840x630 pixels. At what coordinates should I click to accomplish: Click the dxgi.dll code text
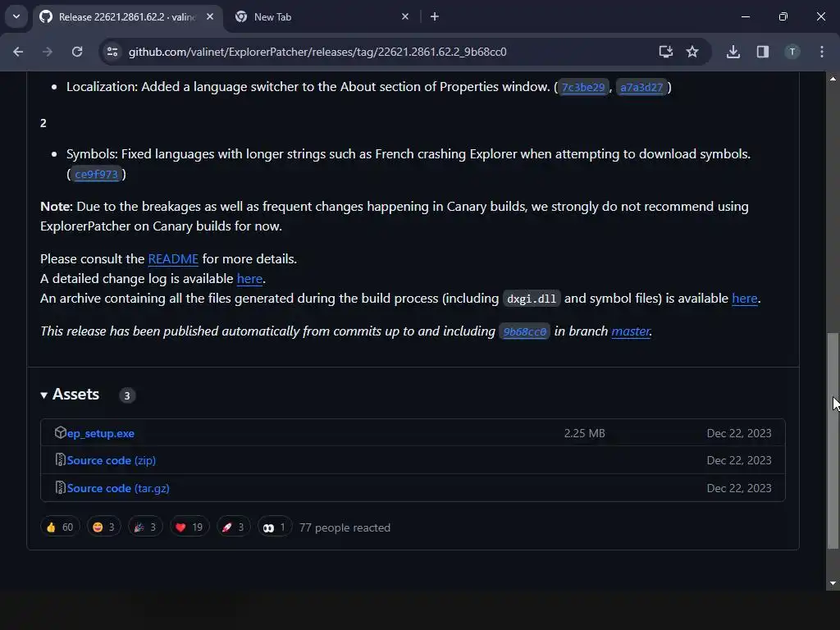click(532, 299)
